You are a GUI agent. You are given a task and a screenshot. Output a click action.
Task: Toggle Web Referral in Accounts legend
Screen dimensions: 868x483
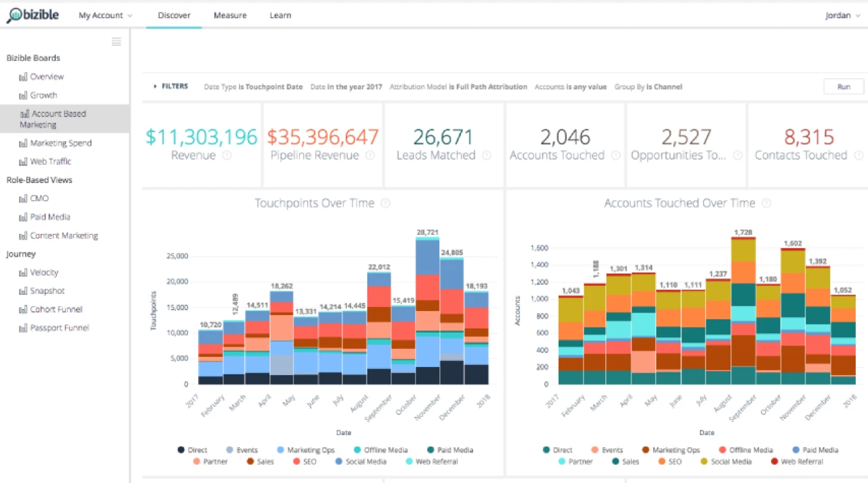797,461
